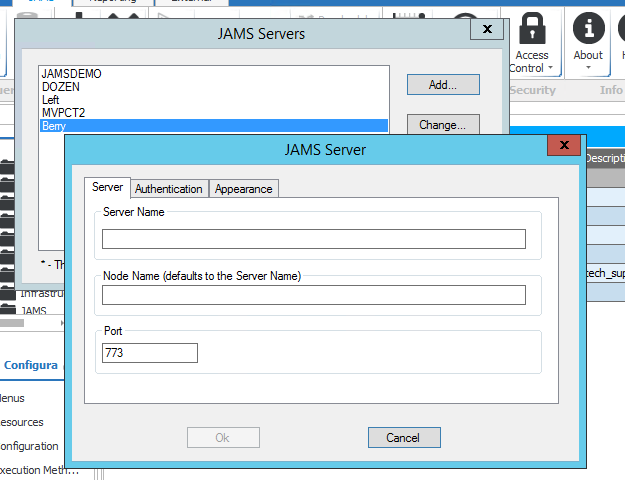Click the horizontal scrollbar thumb under the folder tree

pos(12,323)
